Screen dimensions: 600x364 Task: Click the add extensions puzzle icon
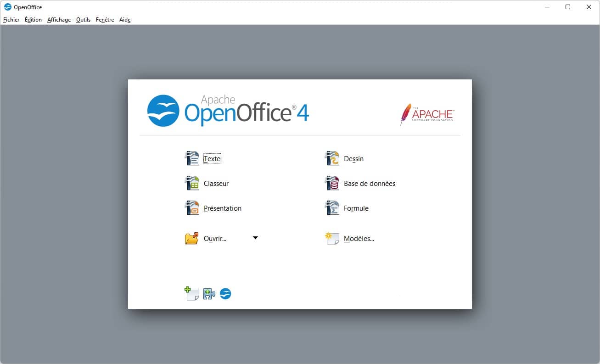[x=209, y=294]
